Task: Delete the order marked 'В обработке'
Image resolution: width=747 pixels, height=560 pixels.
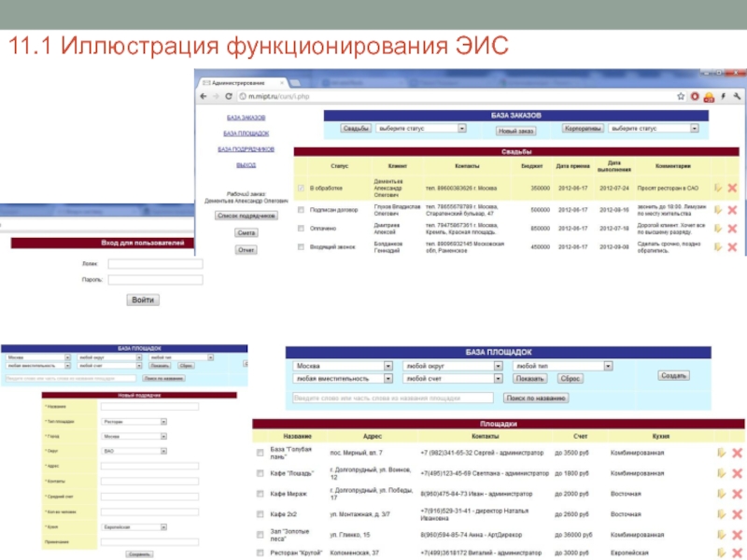Action: point(732,189)
